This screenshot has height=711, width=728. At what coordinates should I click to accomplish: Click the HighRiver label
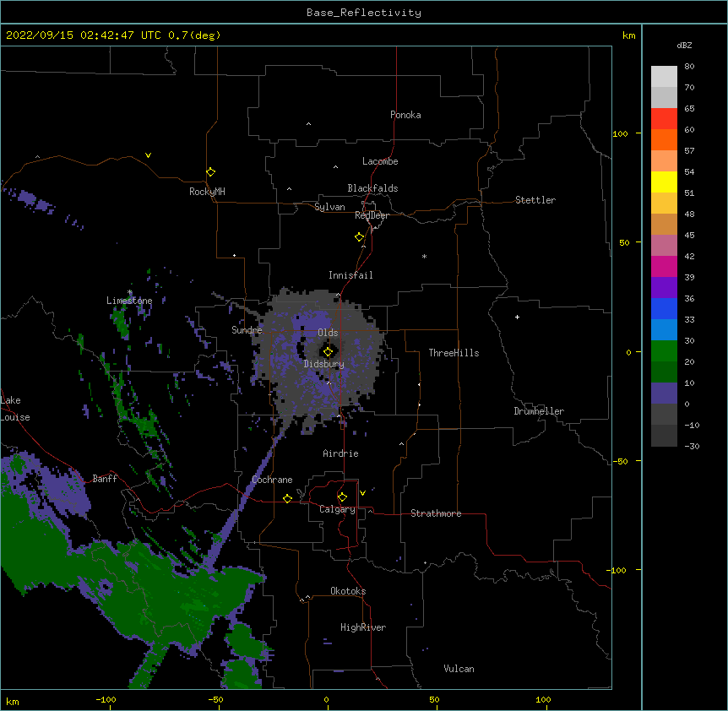[x=363, y=627]
